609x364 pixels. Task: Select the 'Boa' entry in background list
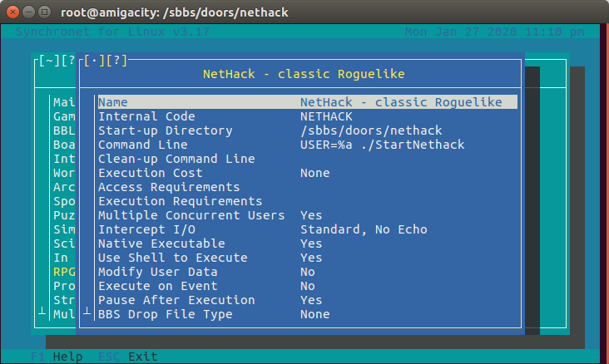pyautogui.click(x=64, y=145)
